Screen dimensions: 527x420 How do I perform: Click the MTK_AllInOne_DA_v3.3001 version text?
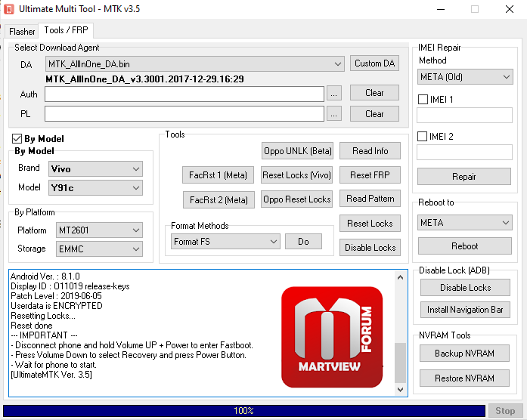click(x=144, y=79)
